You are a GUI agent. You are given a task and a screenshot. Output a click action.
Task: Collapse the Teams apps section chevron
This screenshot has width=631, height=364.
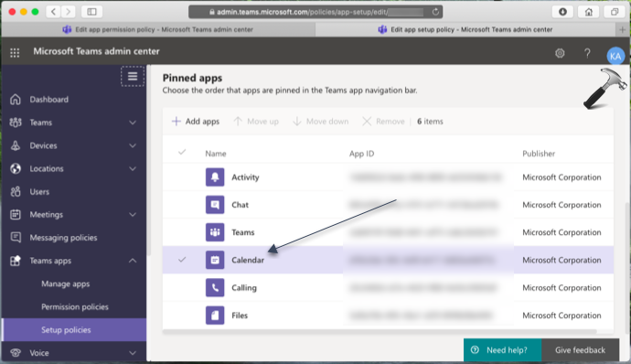click(x=133, y=261)
